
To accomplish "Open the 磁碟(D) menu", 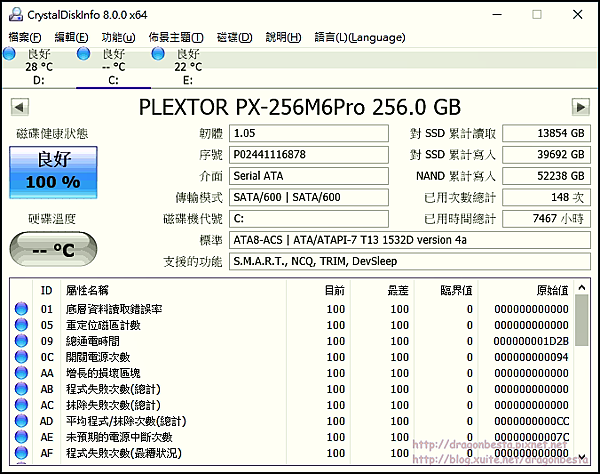I will pos(235,37).
